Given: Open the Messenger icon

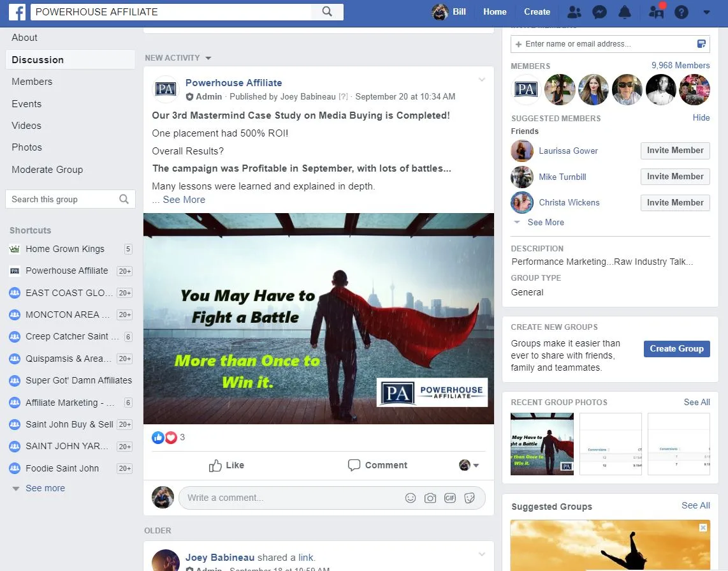Looking at the screenshot, I should click(x=599, y=12).
